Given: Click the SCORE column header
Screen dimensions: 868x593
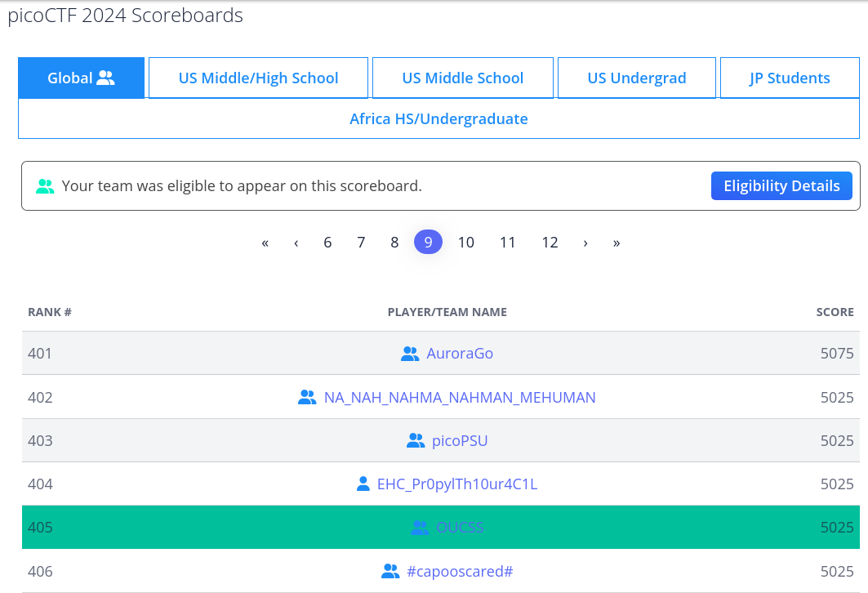Looking at the screenshot, I should pos(835,312).
